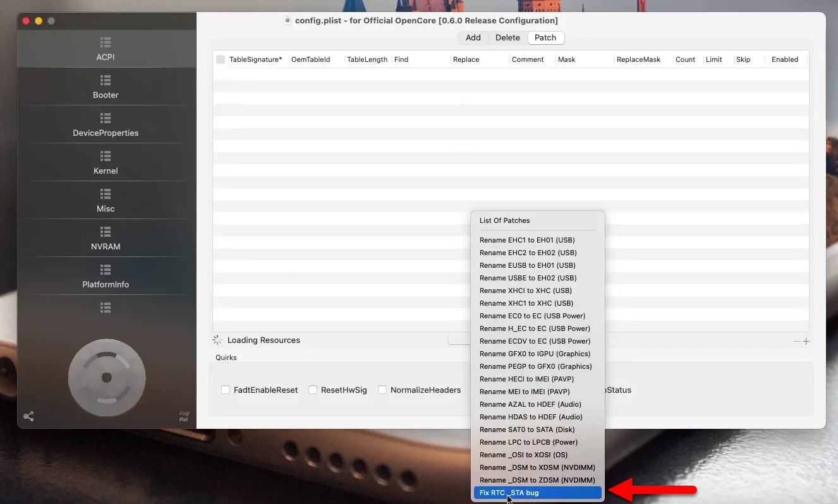The image size is (838, 504).
Task: Choose Rename ECDV to EC (USB Power)
Action: click(x=538, y=341)
